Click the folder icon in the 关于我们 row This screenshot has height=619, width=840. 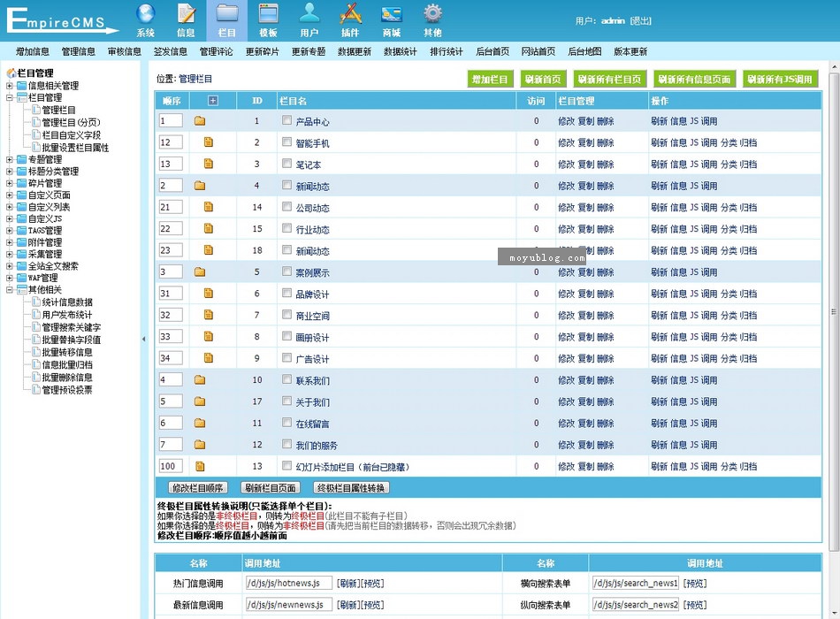click(200, 401)
